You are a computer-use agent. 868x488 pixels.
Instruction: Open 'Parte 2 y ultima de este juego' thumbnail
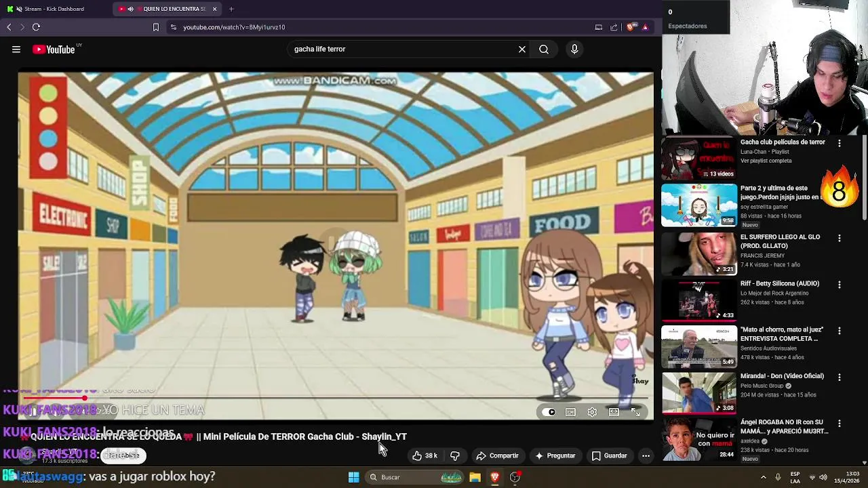pyautogui.click(x=699, y=205)
